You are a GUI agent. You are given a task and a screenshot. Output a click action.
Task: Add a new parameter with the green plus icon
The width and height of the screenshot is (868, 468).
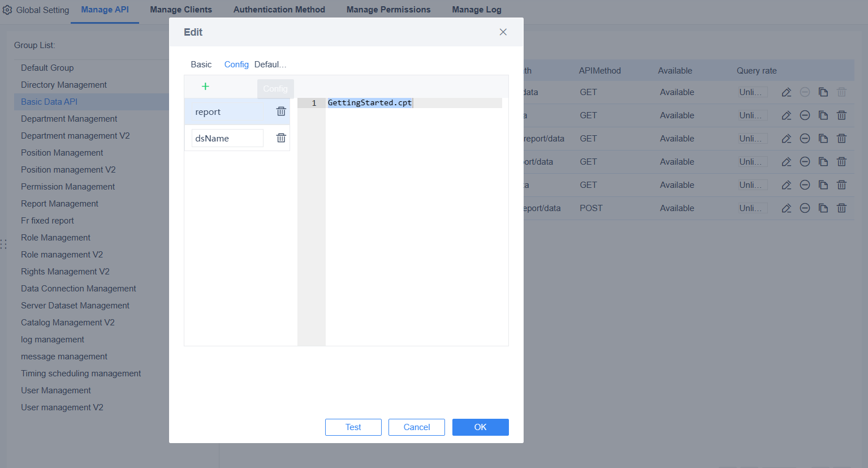click(x=205, y=87)
